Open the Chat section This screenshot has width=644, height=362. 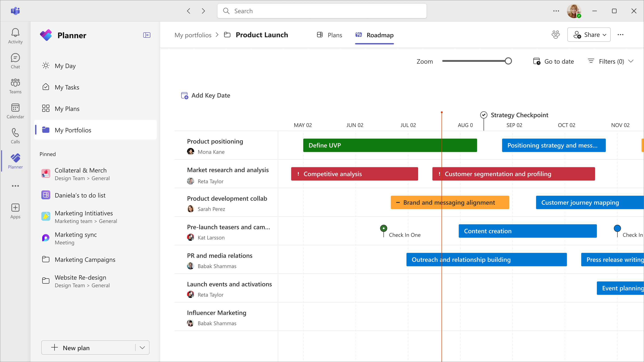point(15,61)
